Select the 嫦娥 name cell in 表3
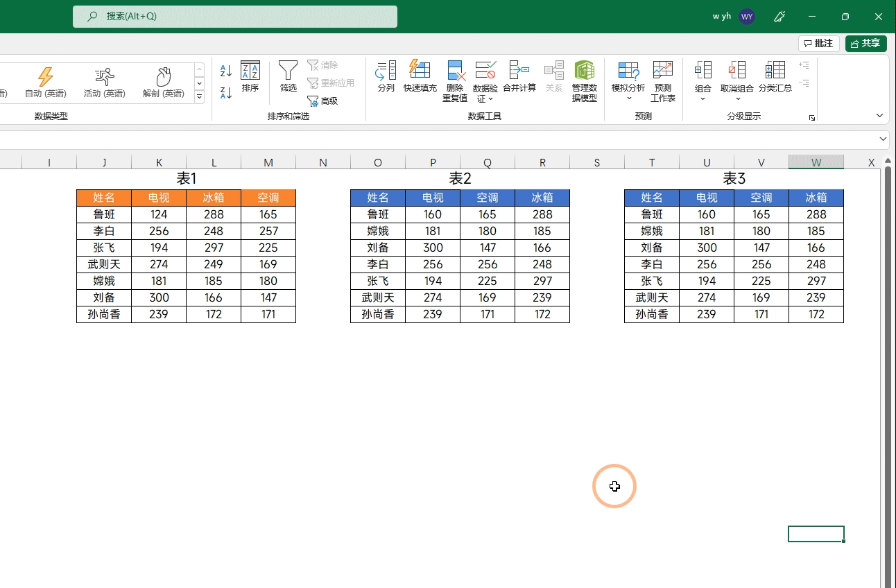Screen dimensions: 896x588 (652, 231)
